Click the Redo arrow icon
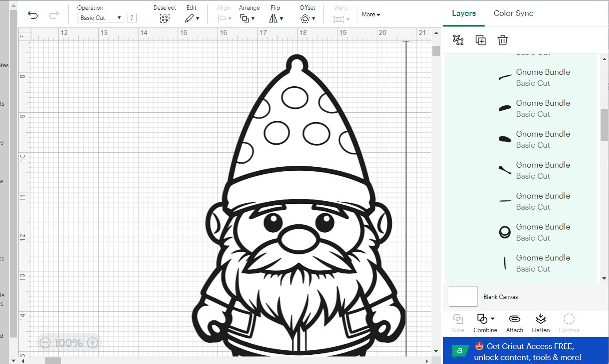 pos(54,15)
